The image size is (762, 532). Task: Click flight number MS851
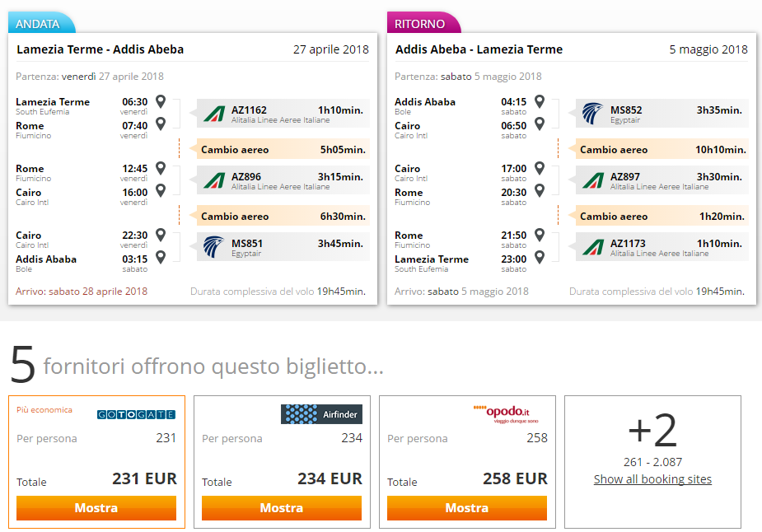247,244
